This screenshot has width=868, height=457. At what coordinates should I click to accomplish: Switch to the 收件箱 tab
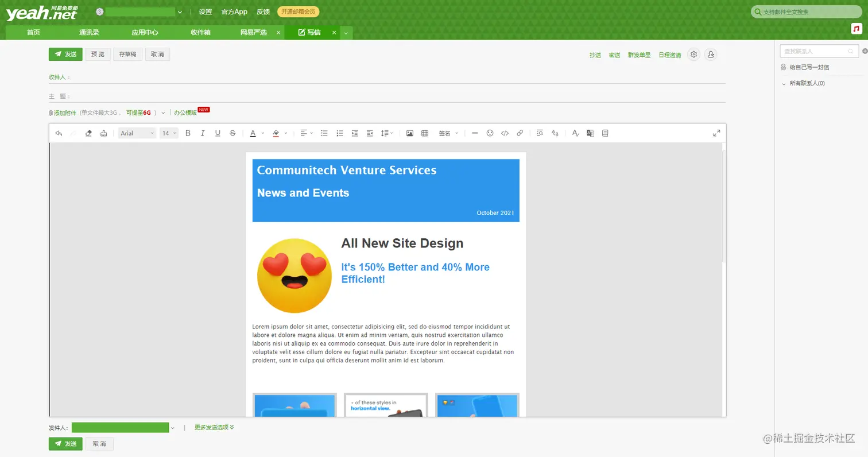coord(200,33)
